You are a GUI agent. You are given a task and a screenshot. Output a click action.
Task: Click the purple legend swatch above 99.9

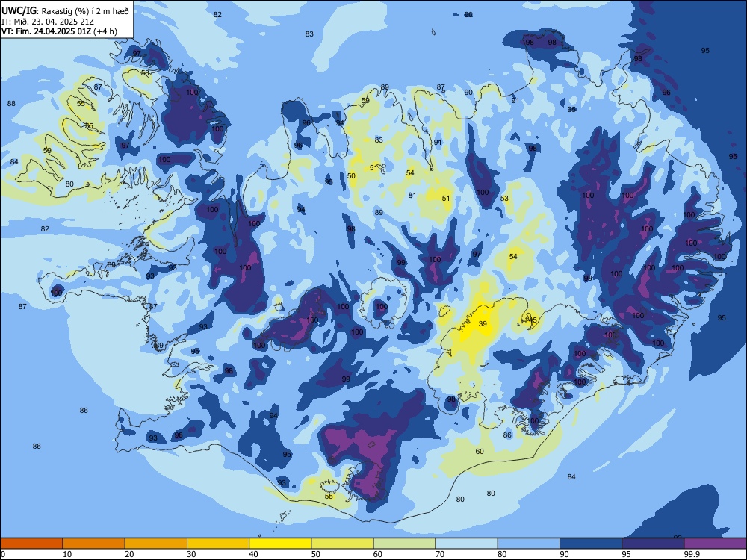point(715,544)
